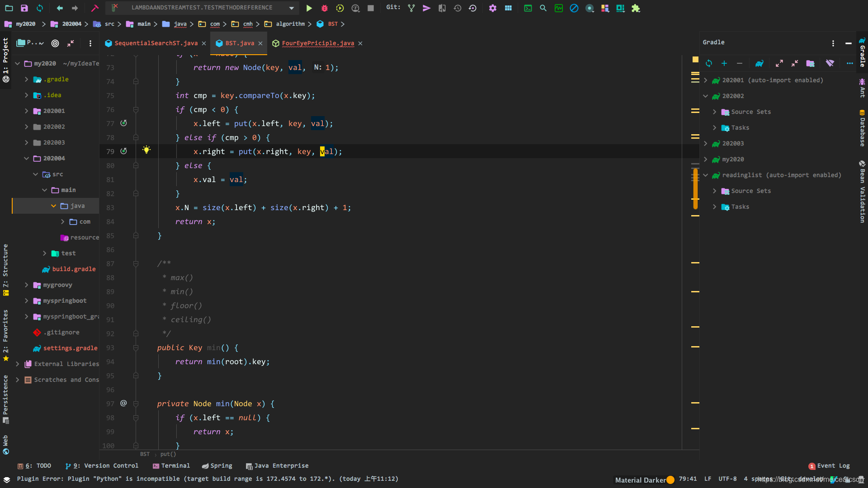
Task: Open the Terminal tool window
Action: 171,466
